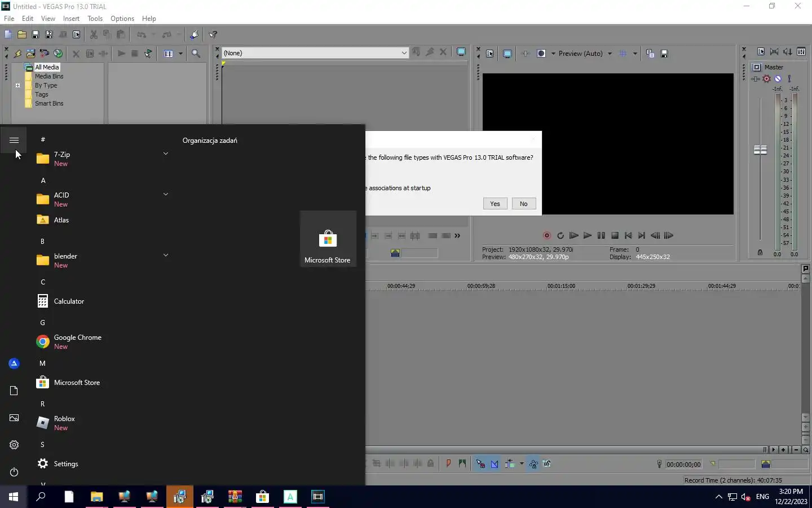Open the View menu
Viewport: 812px width, 508px height.
(48, 19)
